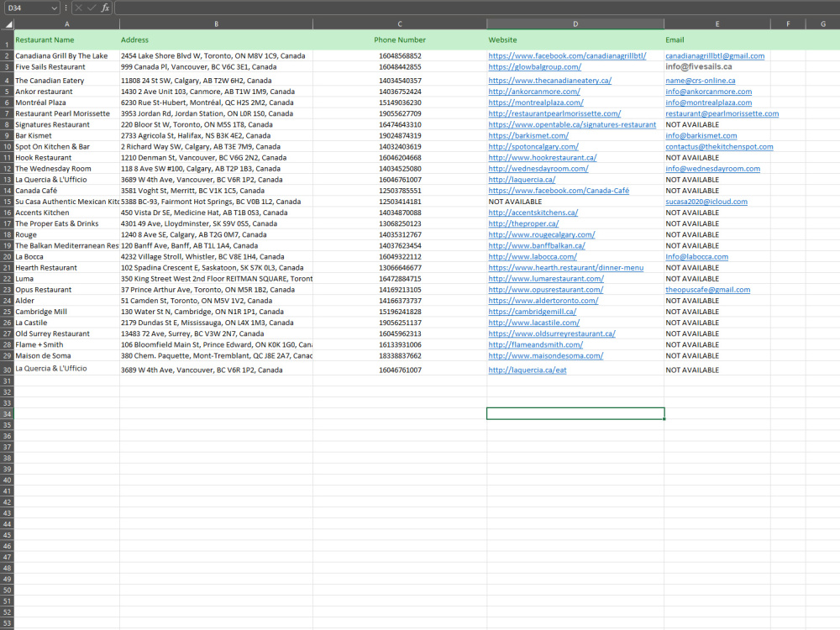Open the wednesdayroom.com website link
This screenshot has width=840, height=630.
coord(538,169)
